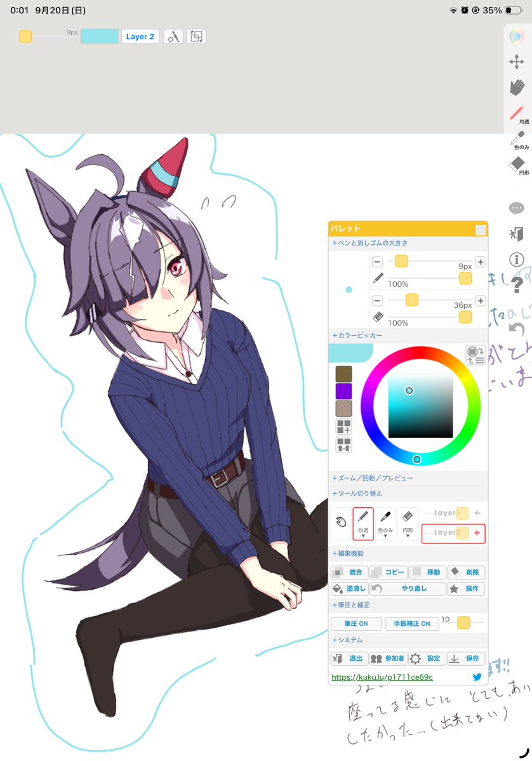Open the 色のみ eyedropper dropdown in palette
Viewport: 532px width, 761px height.
click(x=385, y=524)
